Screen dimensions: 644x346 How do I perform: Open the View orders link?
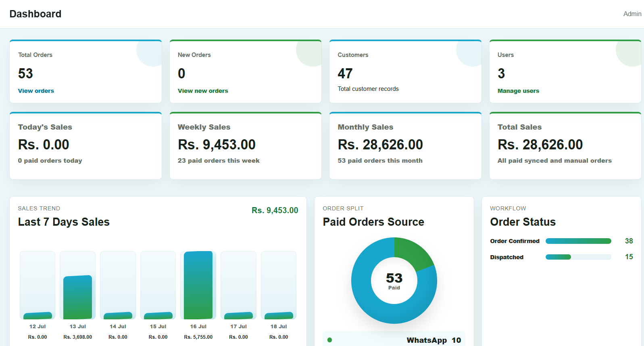pyautogui.click(x=36, y=91)
